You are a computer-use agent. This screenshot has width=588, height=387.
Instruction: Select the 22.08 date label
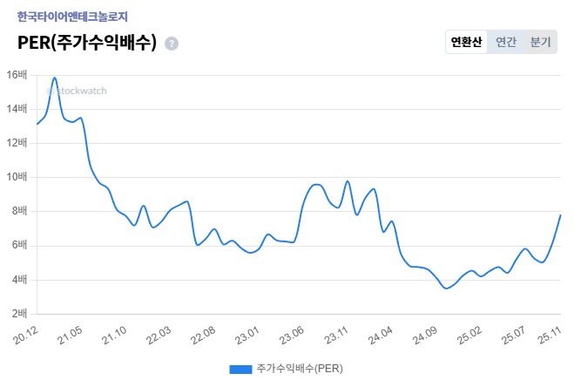204,335
